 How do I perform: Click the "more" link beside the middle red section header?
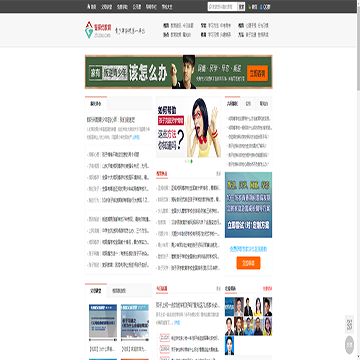(x=218, y=174)
